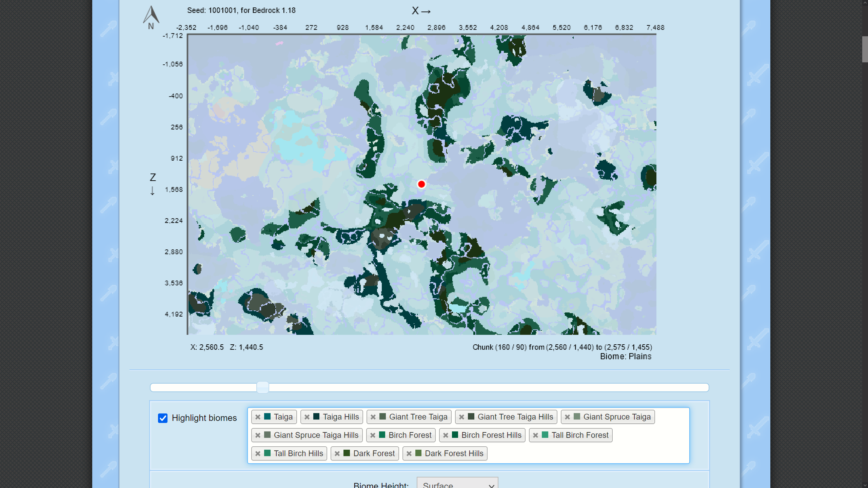Remove the Taiga Hills biome tag
868x488 pixels.
coord(307,417)
